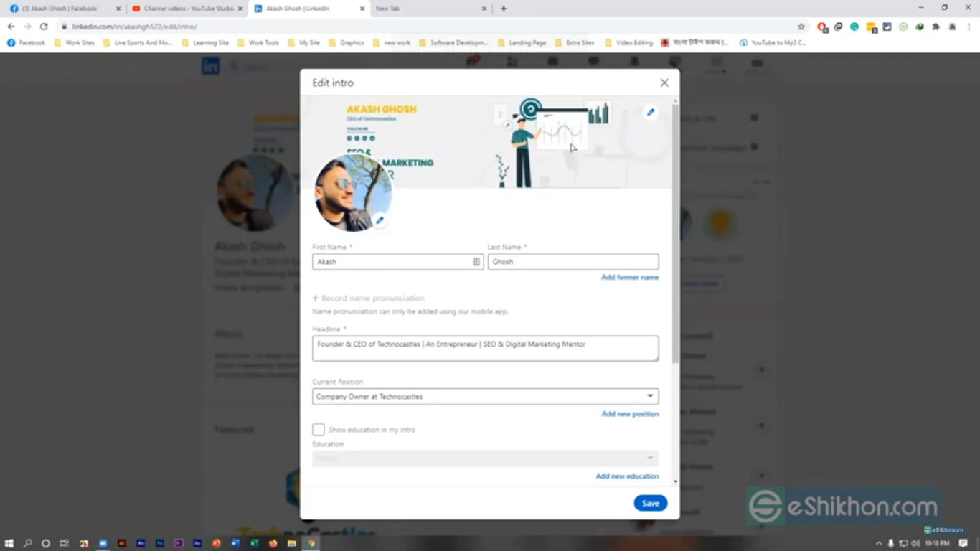Bookmark this page with the star icon
Screen dimensions: 980x551
point(801,27)
